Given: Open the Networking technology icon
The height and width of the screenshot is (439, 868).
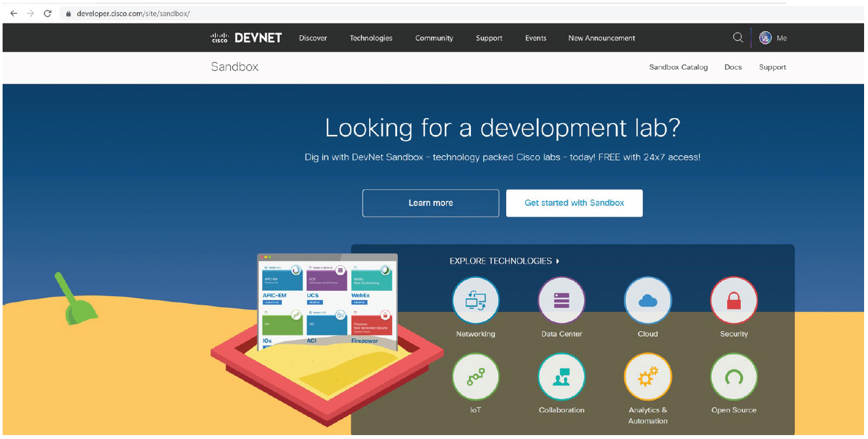Looking at the screenshot, I should tap(475, 301).
